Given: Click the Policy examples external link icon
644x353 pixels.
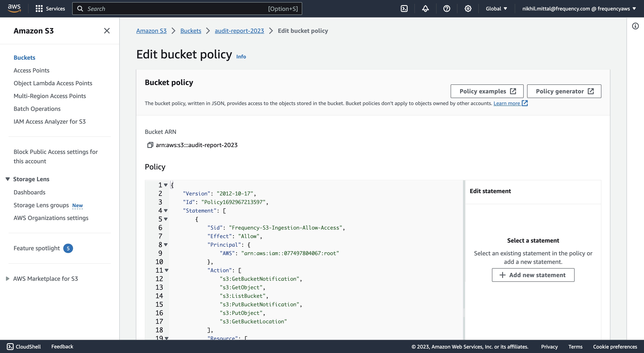Looking at the screenshot, I should [513, 91].
